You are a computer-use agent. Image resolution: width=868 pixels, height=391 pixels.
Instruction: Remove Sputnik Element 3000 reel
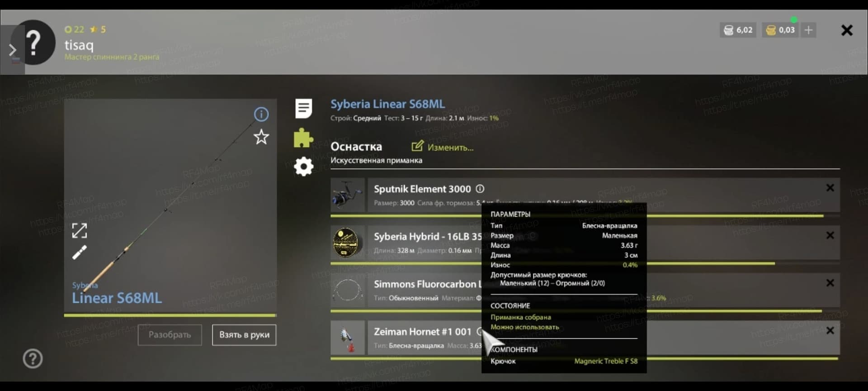[x=830, y=188]
